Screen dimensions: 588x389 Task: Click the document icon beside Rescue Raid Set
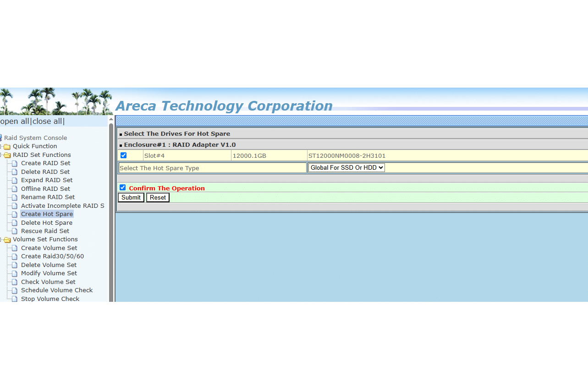[x=15, y=231]
